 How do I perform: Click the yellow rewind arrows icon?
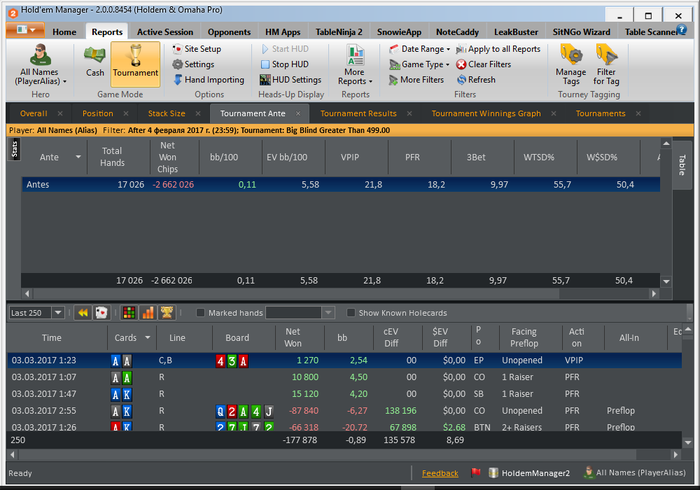[x=83, y=313]
